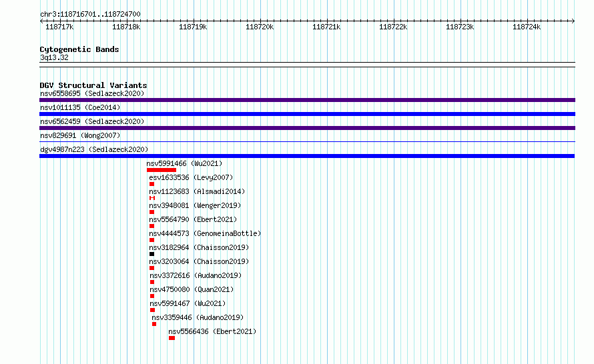Open the nsv3948081 (Wenger2019) label
This screenshot has height=364, width=594.
pos(195,205)
